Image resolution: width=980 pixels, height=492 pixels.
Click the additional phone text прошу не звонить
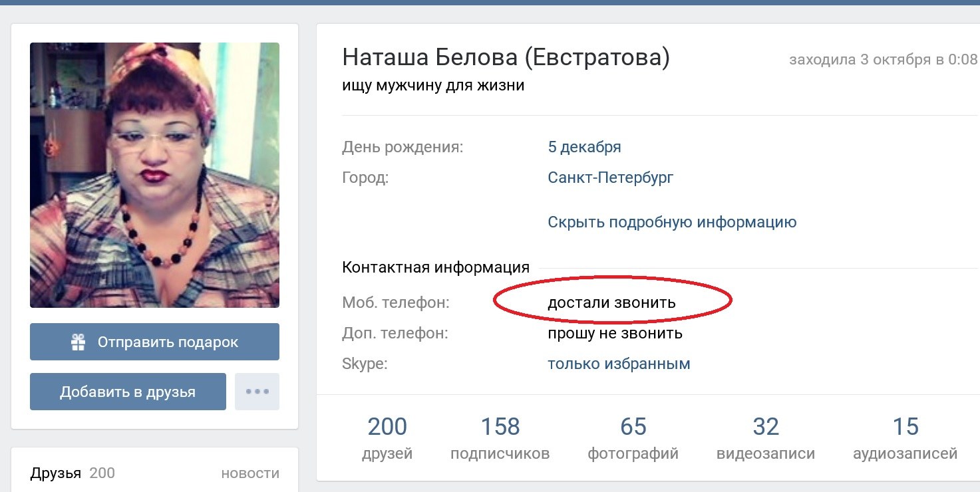(615, 333)
